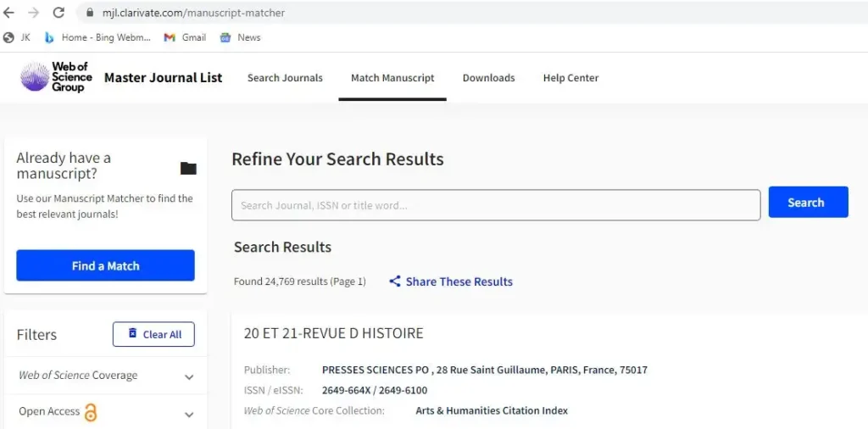Open the News bookmark
Screen dimensions: 868x429
tap(240, 37)
